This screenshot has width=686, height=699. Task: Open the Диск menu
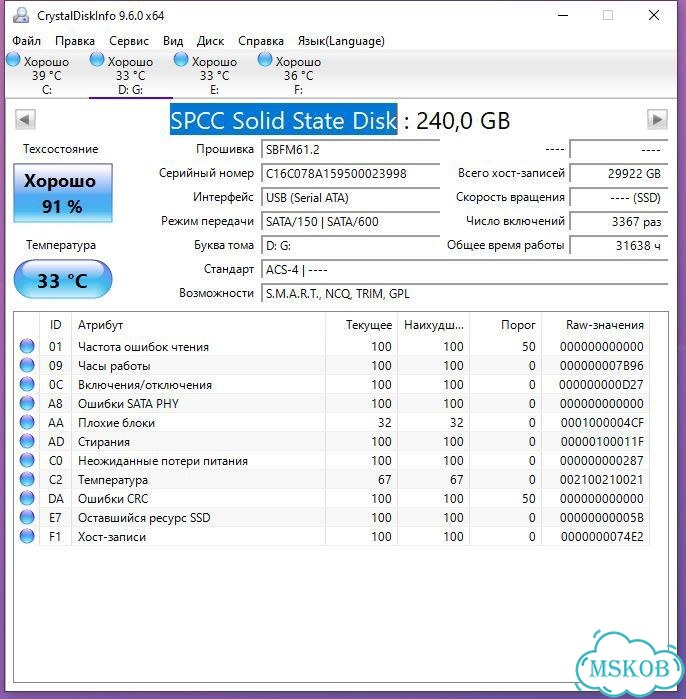[x=210, y=41]
